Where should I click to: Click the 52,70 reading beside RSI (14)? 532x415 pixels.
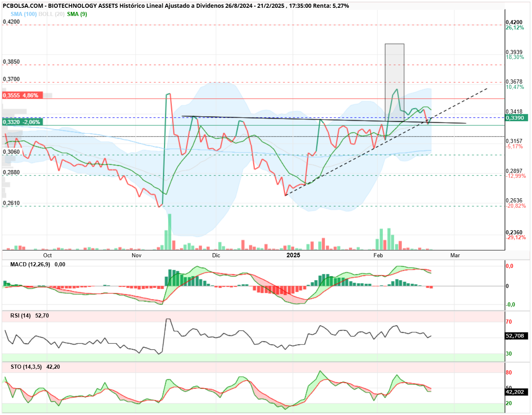point(42,315)
